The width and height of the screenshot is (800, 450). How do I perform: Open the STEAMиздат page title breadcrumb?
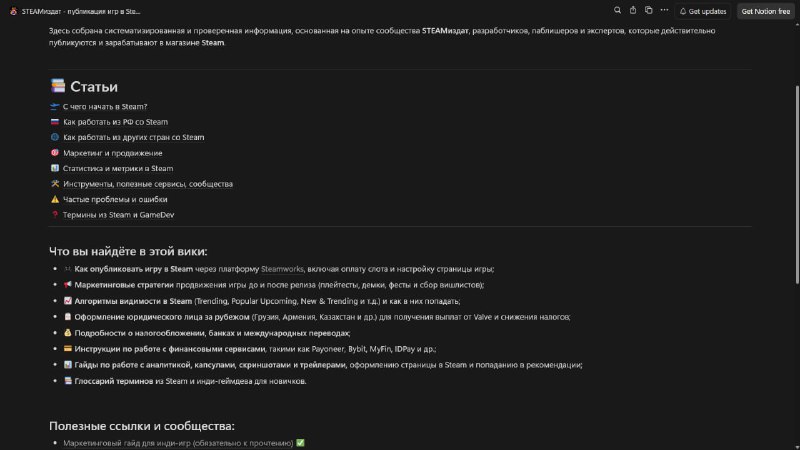coord(81,11)
